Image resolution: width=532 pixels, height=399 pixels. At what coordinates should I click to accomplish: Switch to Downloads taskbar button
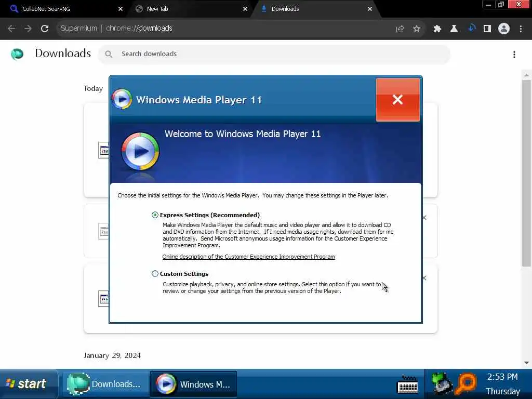click(105, 384)
